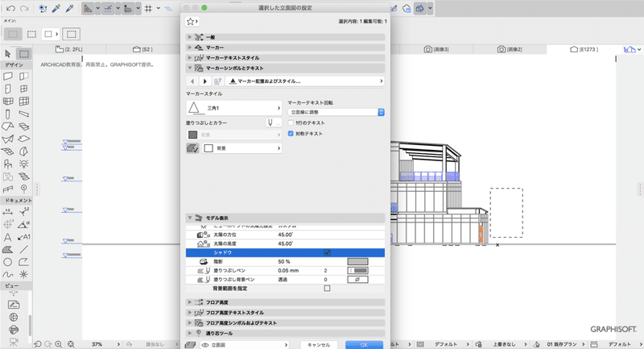Image resolution: width=644 pixels, height=349 pixels.
Task: Click the 塗りつぶし背景ペン transparent swatch
Action: tap(357, 280)
